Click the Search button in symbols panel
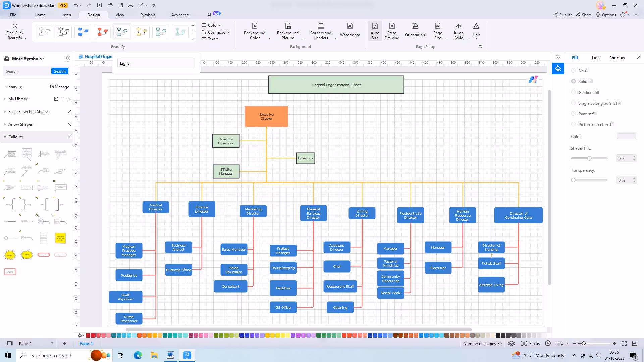Screen dimensions: 644x362 [x=60, y=71]
